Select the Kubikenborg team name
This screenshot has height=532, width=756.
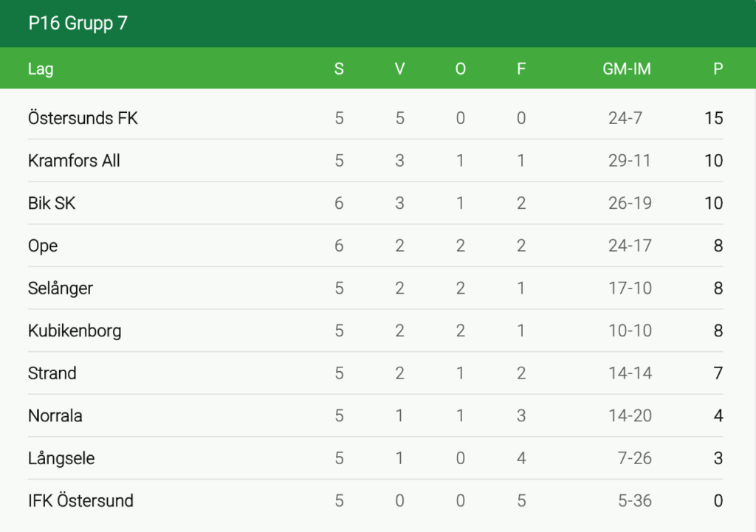click(x=75, y=331)
